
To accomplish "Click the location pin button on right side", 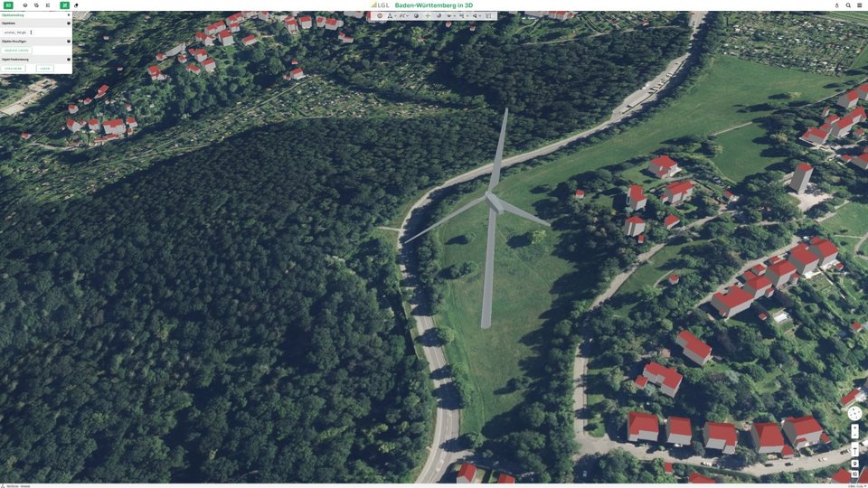I will click(854, 464).
